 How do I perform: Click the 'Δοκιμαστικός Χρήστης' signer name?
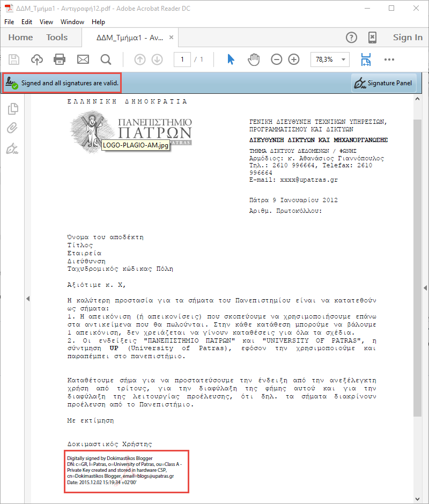click(109, 444)
